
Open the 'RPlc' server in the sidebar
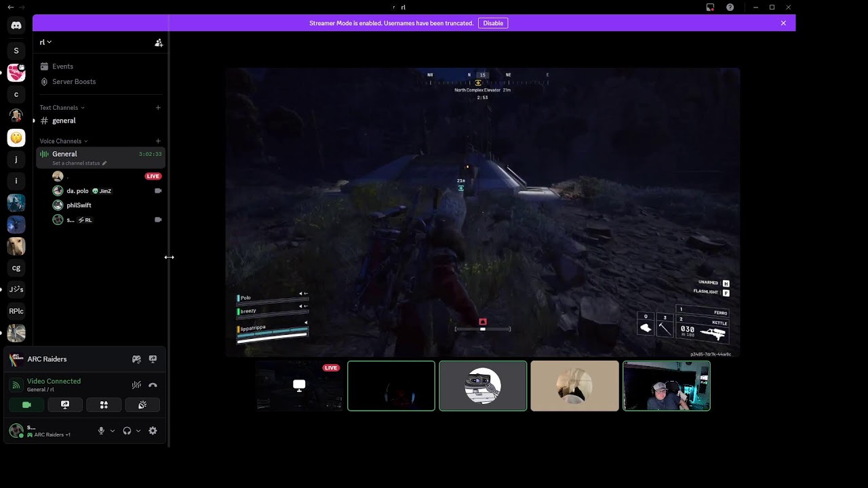[16, 311]
